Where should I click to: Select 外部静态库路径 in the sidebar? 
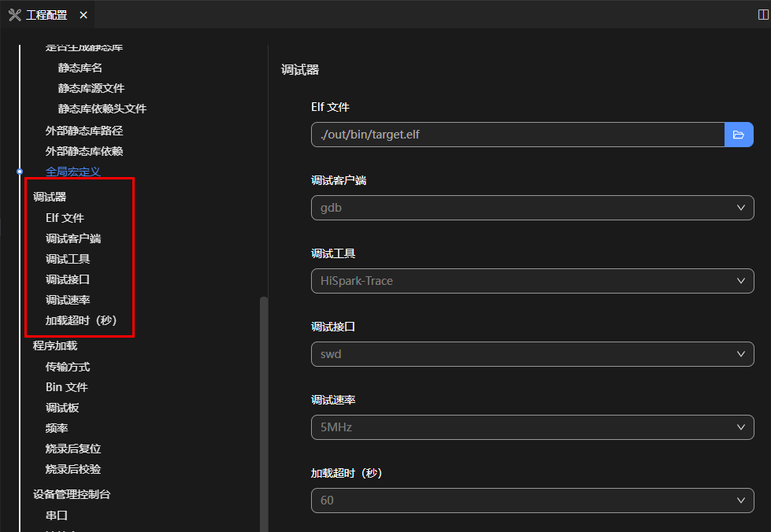84,131
